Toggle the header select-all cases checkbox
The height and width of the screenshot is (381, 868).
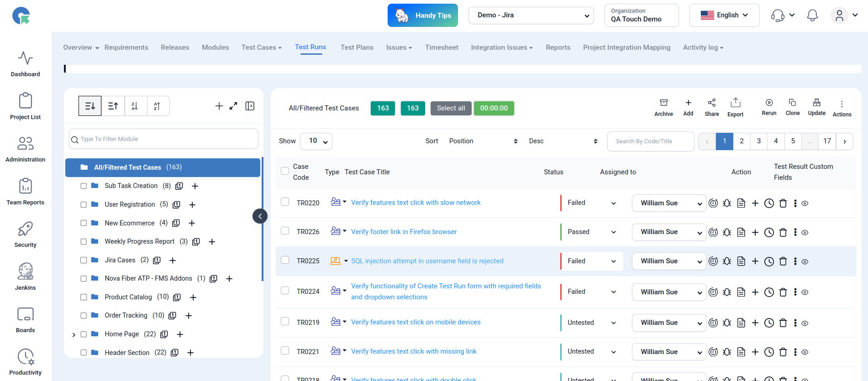point(285,171)
